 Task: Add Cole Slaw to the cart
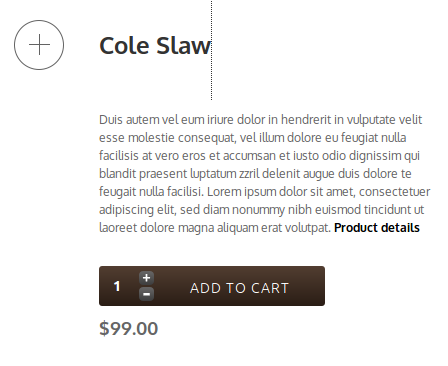(239, 288)
